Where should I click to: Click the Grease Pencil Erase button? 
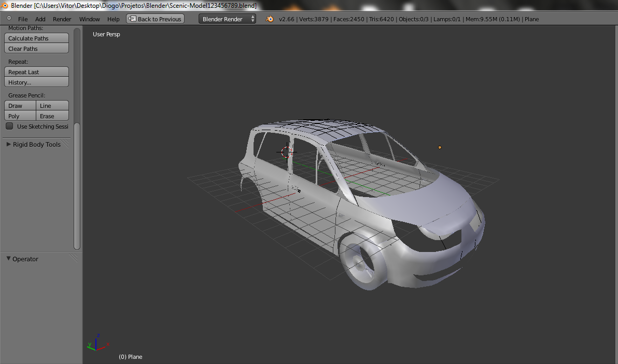(x=52, y=116)
